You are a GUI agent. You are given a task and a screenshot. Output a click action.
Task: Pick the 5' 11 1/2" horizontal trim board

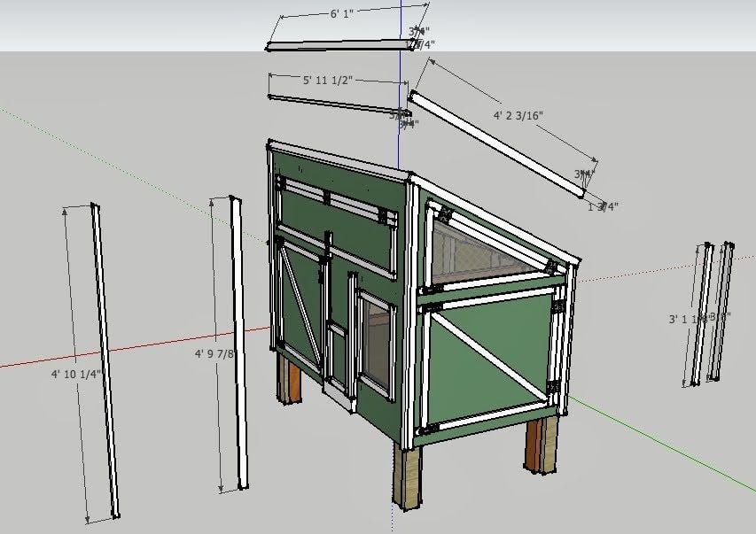tap(337, 104)
